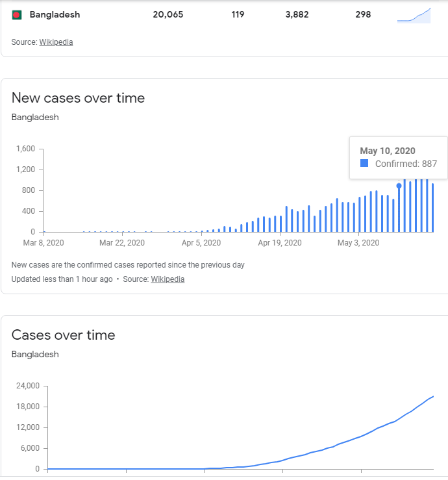The width and height of the screenshot is (448, 480).
Task: Click the 20,065 cases value
Action: 168,14
